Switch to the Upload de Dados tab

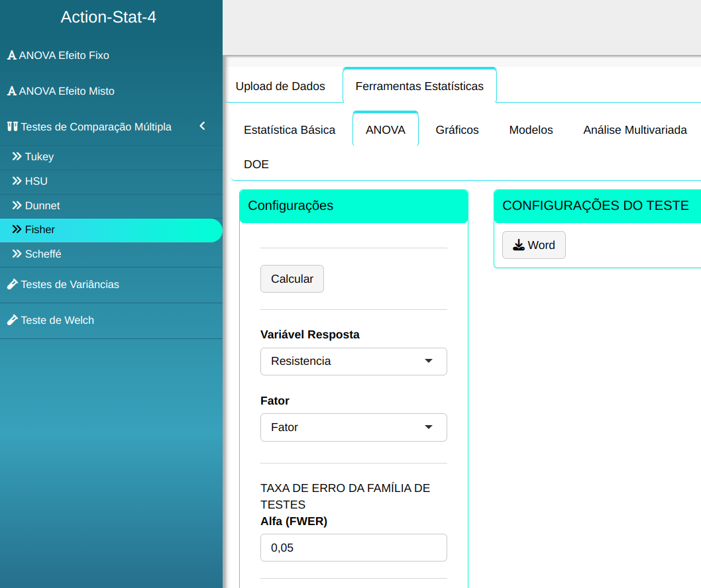point(280,86)
